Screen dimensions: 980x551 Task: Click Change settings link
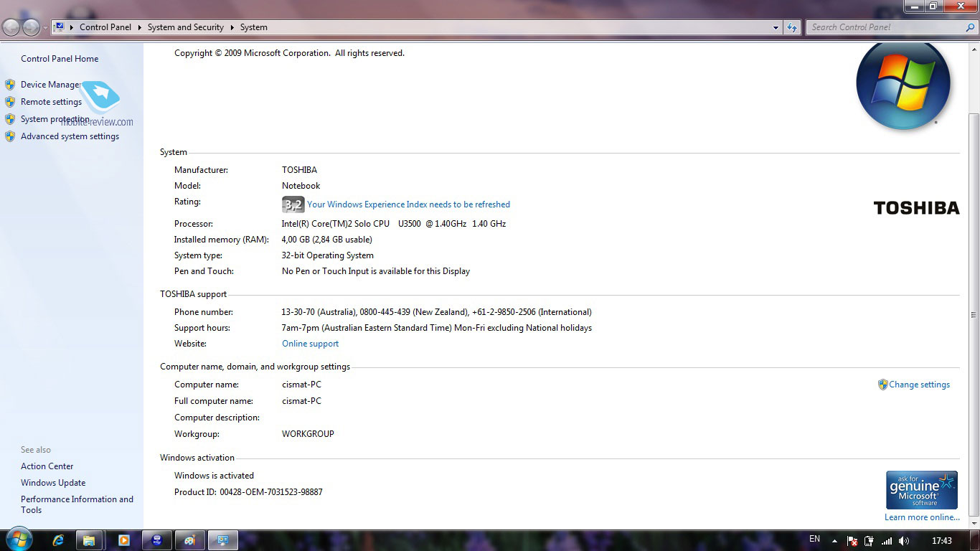[x=919, y=385]
